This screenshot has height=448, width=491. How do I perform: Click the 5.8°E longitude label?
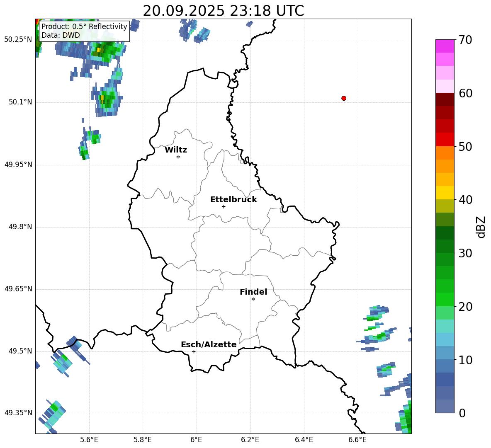coord(143,440)
